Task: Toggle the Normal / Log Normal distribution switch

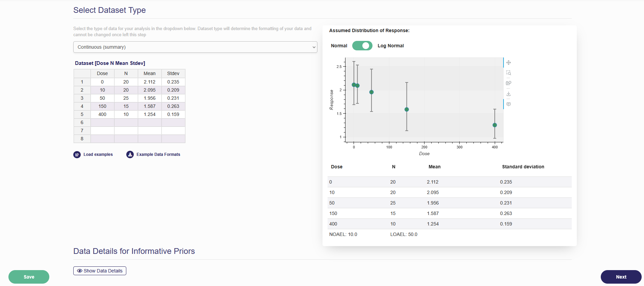Action: click(x=362, y=46)
